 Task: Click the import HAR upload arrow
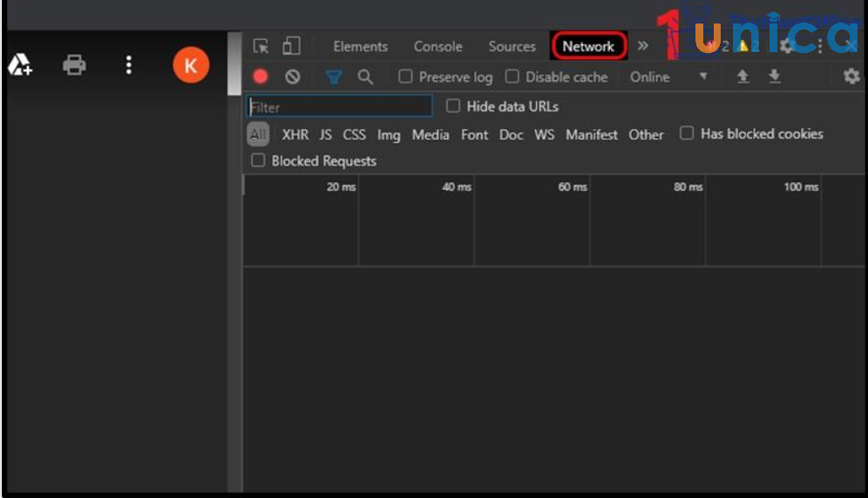click(x=743, y=77)
